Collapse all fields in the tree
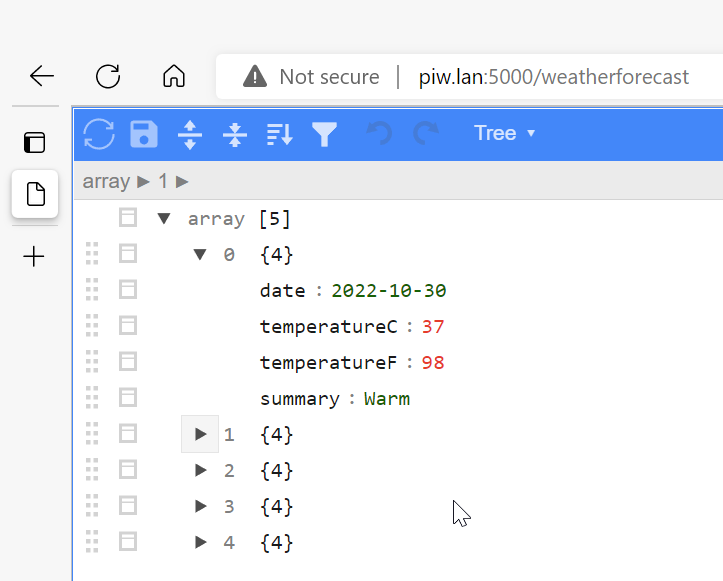The image size is (723, 581). coord(235,134)
